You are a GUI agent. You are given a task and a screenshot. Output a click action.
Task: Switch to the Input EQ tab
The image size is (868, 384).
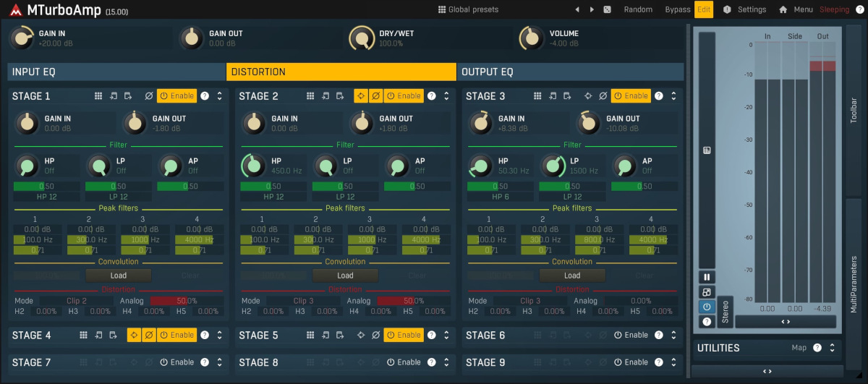point(116,72)
